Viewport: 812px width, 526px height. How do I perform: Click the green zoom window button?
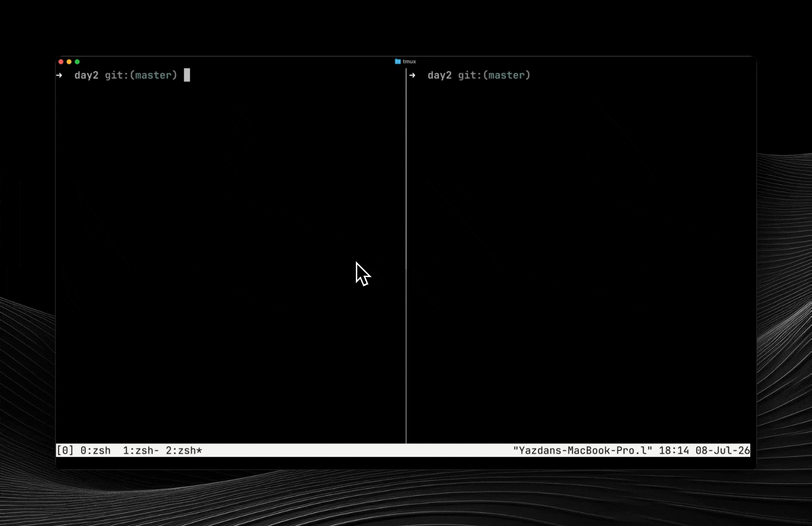77,62
